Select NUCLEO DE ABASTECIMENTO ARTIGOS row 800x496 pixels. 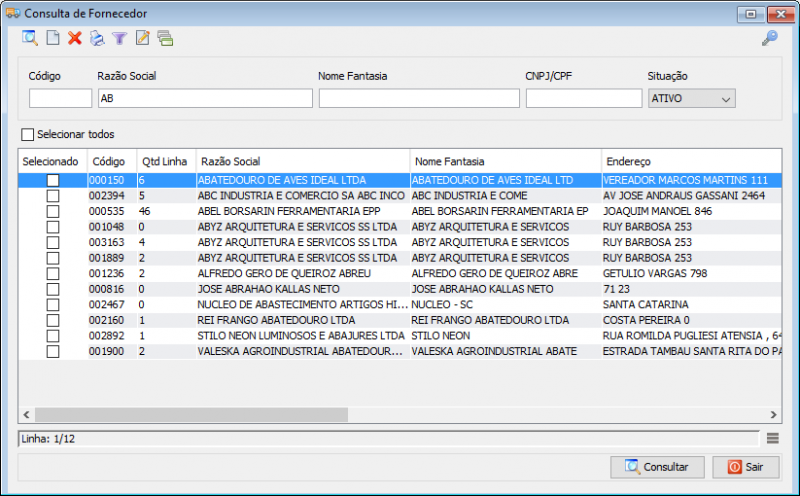coord(399,305)
